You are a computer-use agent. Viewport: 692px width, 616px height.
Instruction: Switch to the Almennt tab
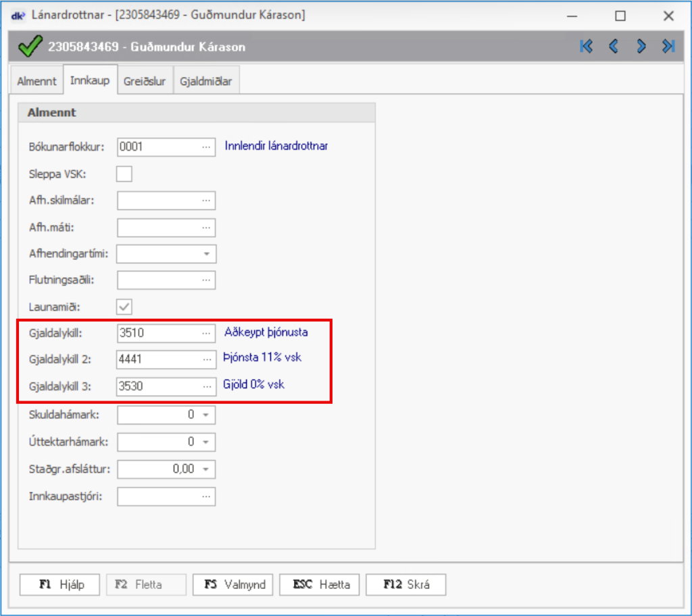(x=37, y=81)
